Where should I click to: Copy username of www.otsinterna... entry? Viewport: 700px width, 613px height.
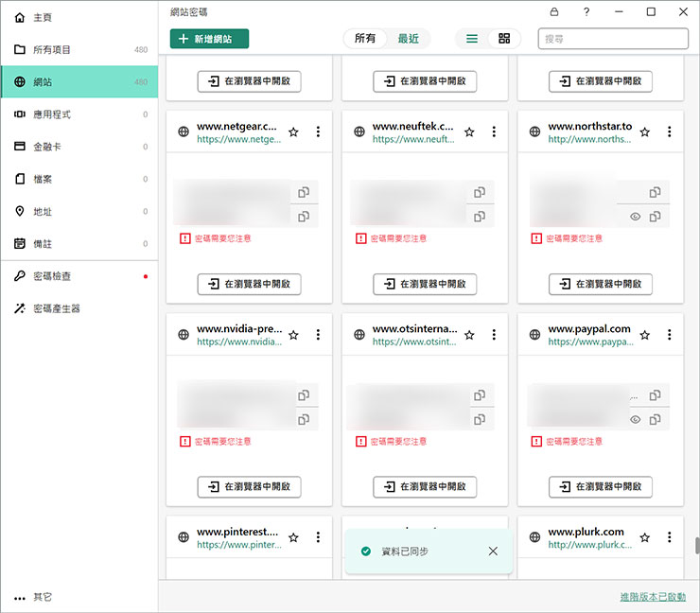pyautogui.click(x=480, y=395)
